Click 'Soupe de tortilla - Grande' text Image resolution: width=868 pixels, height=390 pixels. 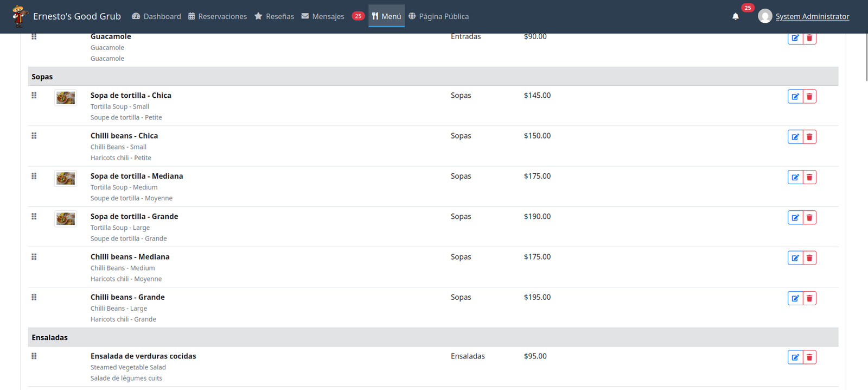(129, 239)
